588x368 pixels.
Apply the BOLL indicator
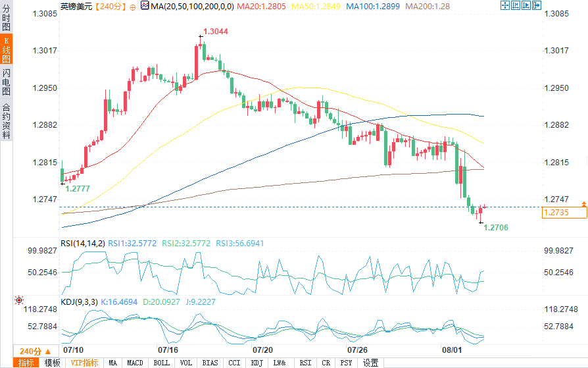point(161,363)
